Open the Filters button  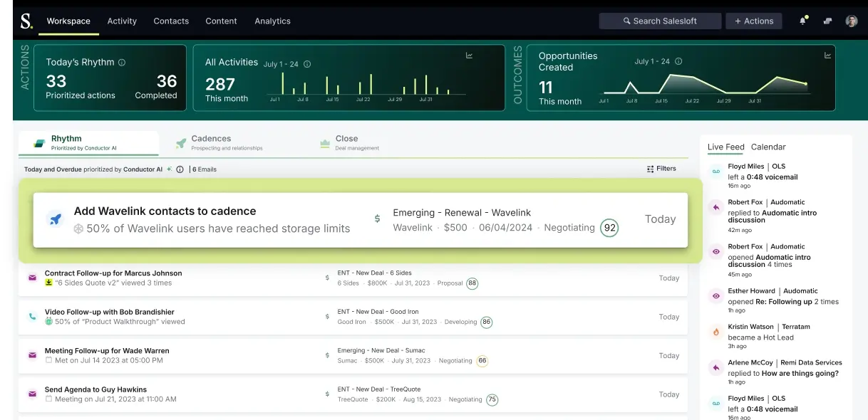point(661,169)
